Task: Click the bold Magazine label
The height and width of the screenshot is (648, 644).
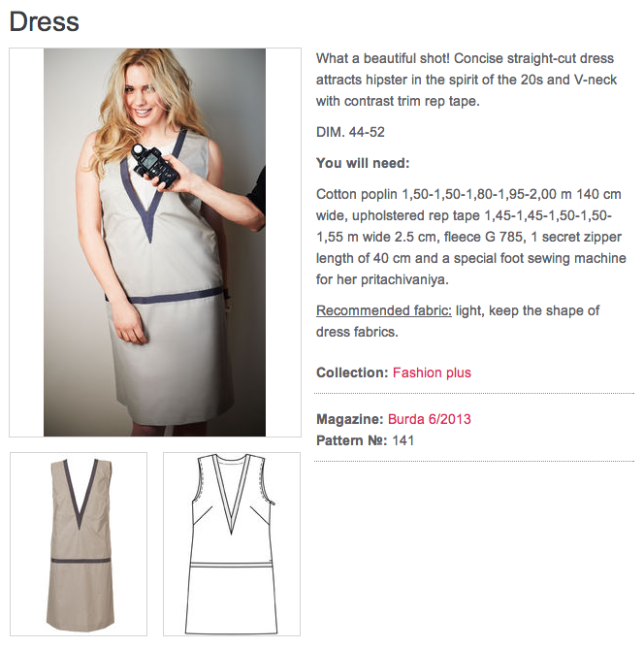Action: click(x=350, y=419)
